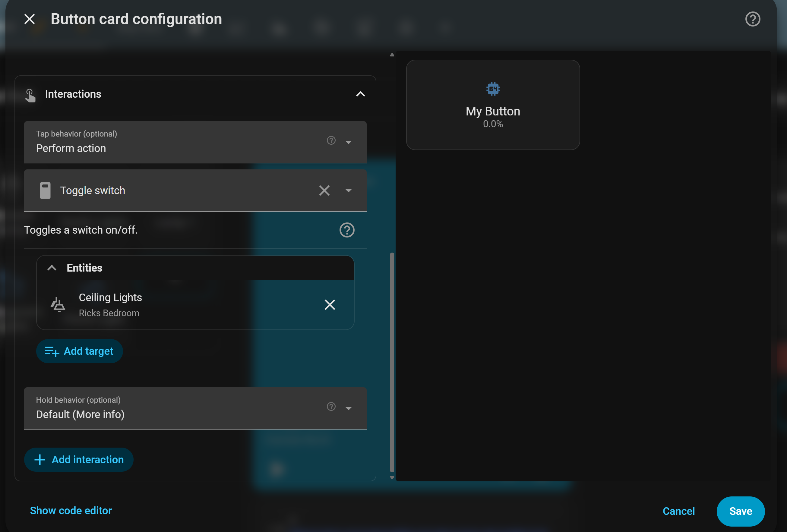787x532 pixels.
Task: Open Hold behavior help icon
Action: point(331,406)
